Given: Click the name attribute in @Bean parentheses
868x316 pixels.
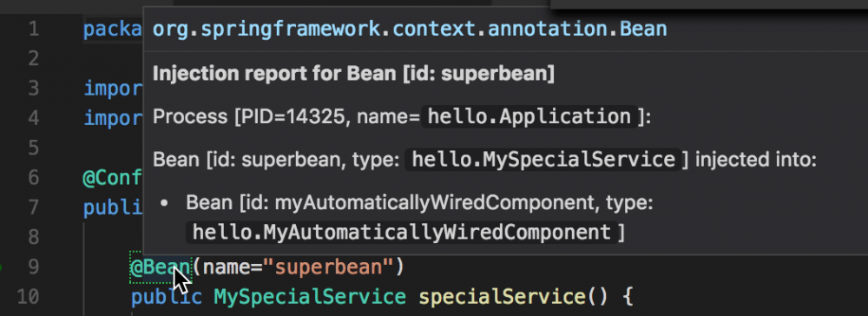Looking at the screenshot, I should click(x=226, y=267).
